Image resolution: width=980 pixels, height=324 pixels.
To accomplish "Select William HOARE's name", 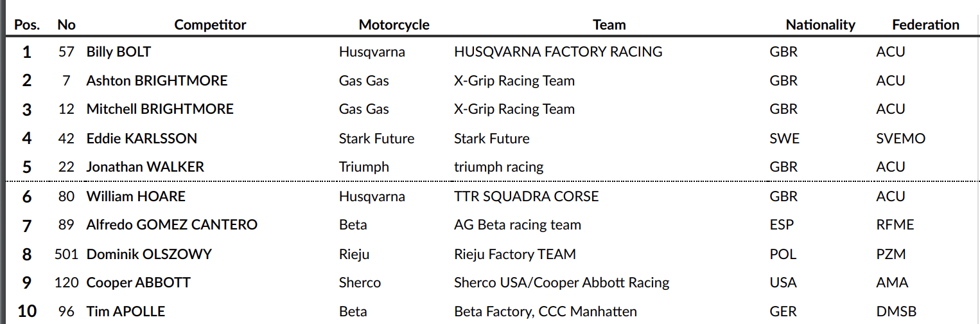I will coord(136,196).
